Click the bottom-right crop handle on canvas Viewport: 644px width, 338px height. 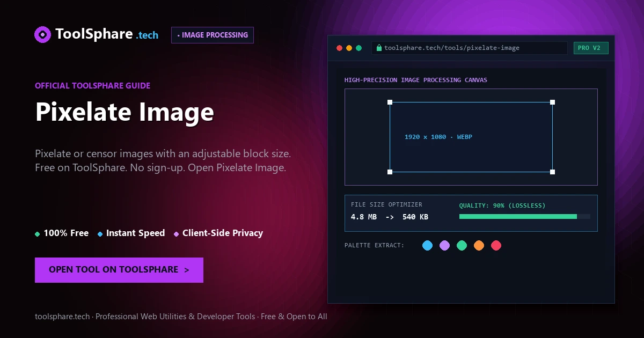pos(553,172)
